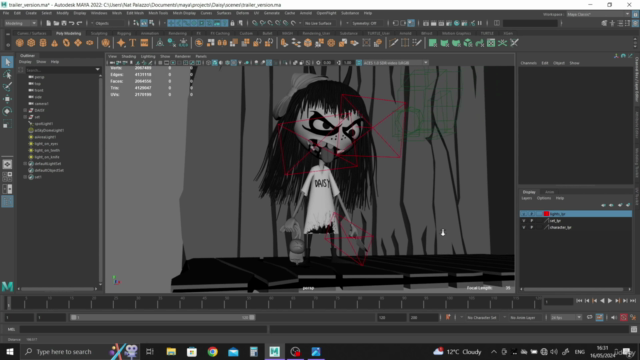Toggle playback P of lights_lyr layer

tap(531, 214)
